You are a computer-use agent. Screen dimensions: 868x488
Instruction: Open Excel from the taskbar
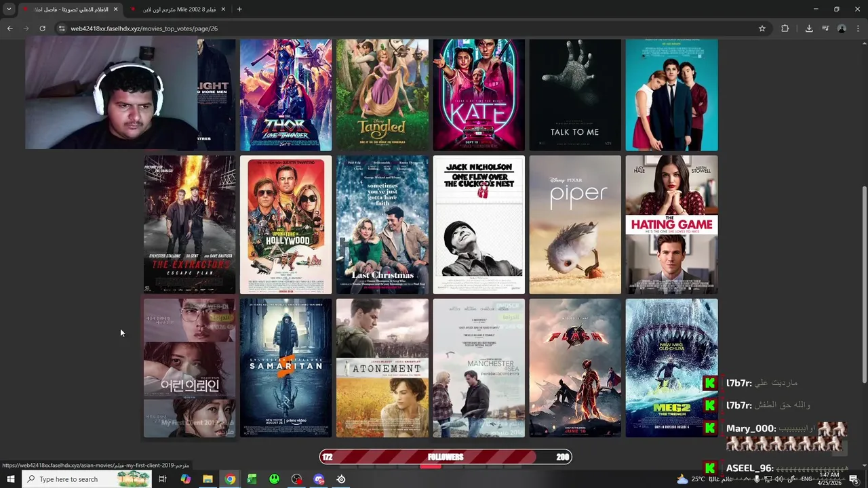tap(252, 479)
